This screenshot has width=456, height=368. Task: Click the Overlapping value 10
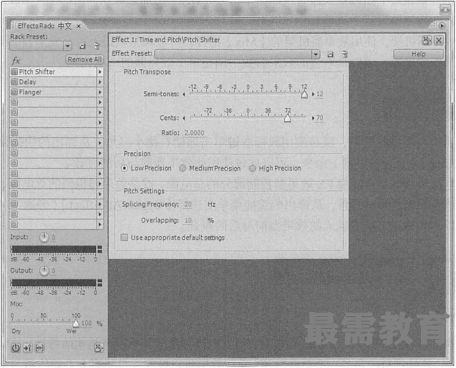188,220
